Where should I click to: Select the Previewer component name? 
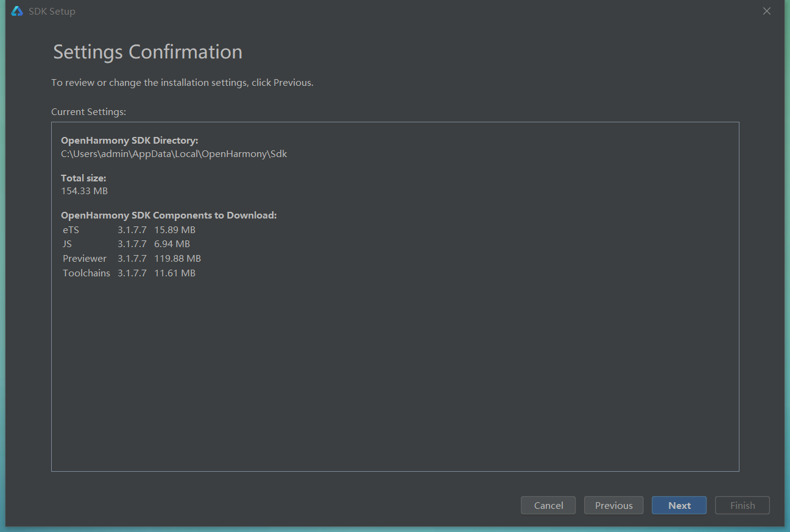(x=85, y=259)
